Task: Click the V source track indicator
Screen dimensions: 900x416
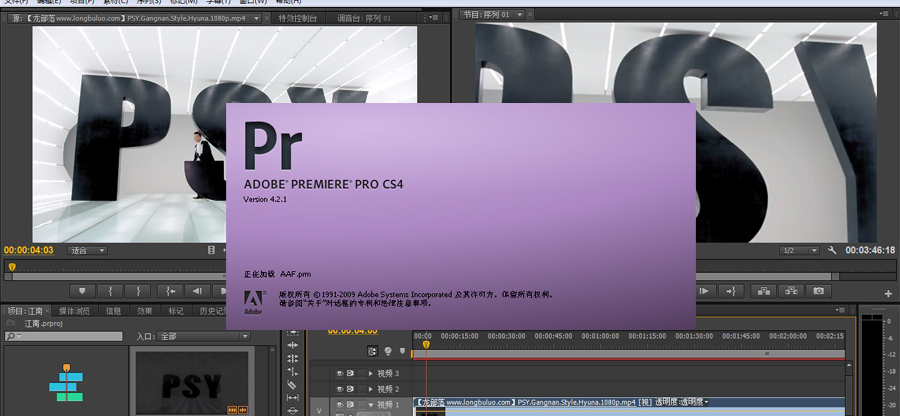Action: point(320,410)
